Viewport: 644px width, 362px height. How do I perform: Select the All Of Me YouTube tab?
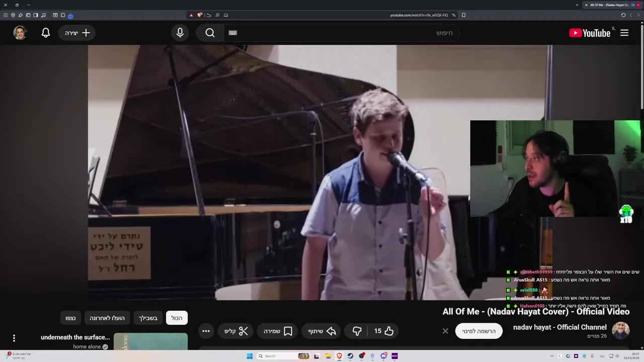click(x=612, y=5)
